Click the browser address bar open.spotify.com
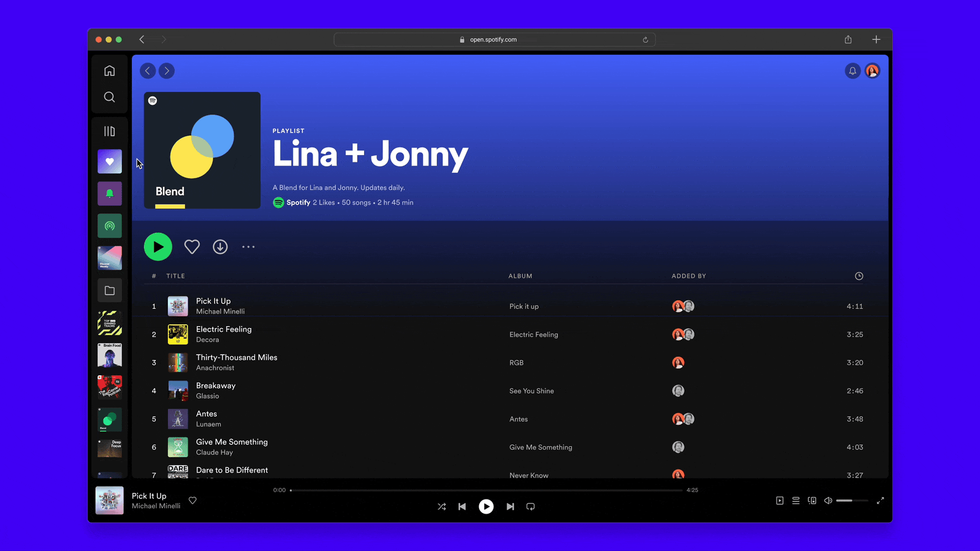Screen dimensions: 980x551 494,39
